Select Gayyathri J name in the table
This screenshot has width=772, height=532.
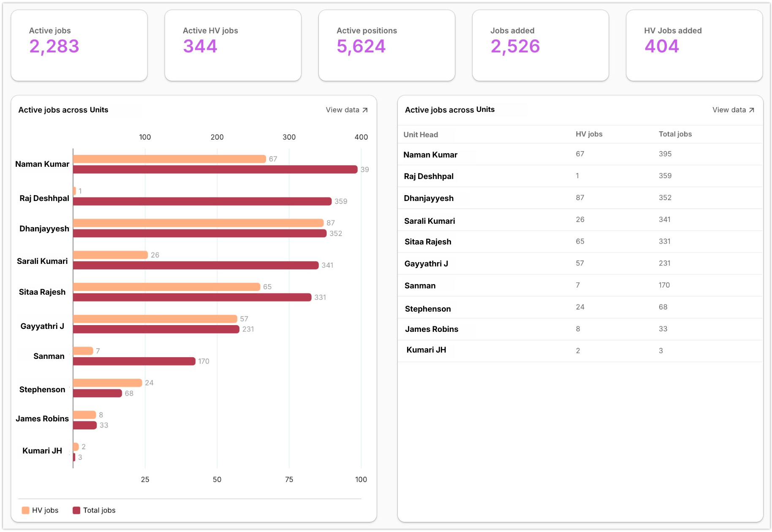[426, 263]
